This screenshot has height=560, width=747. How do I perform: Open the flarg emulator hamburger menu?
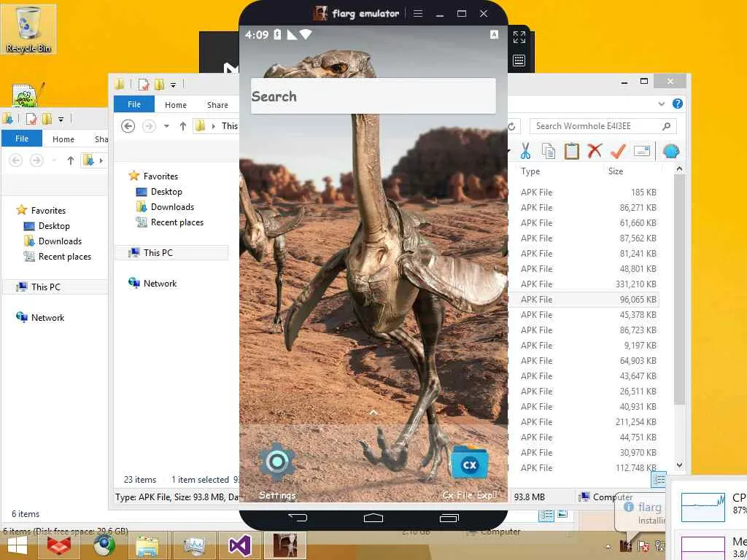(x=418, y=13)
